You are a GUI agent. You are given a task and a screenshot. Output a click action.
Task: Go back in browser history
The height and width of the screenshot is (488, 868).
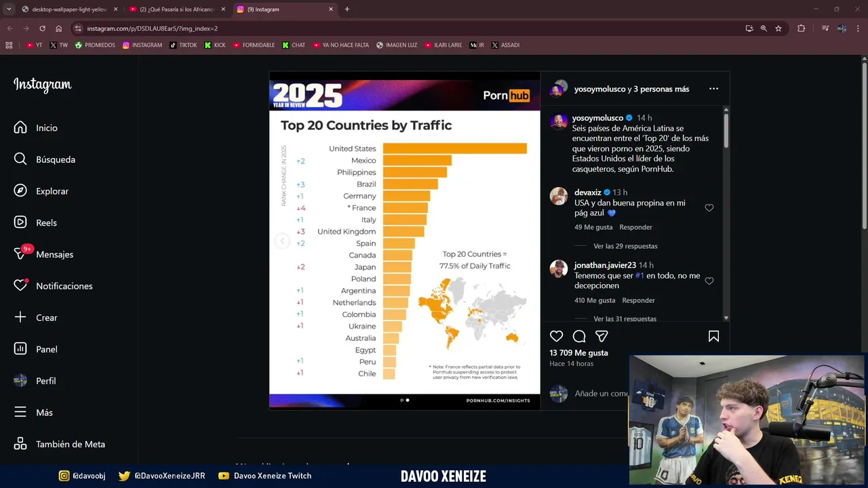(9, 28)
